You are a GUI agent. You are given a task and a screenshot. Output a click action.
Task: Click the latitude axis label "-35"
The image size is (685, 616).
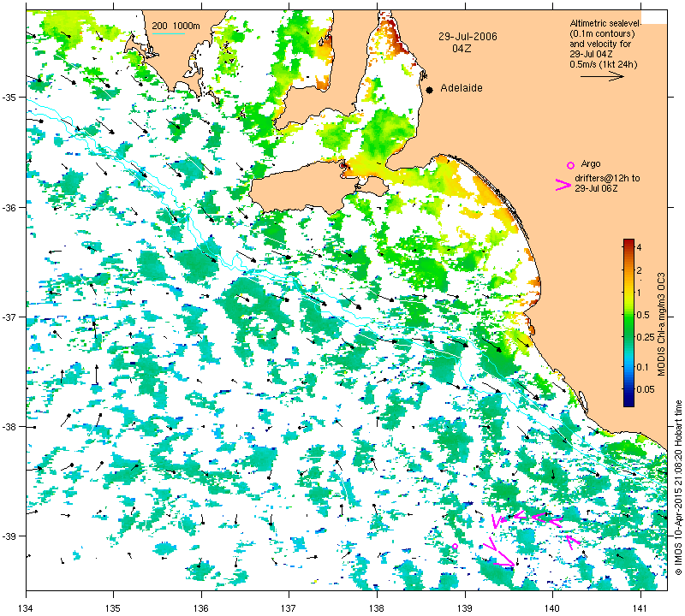click(x=9, y=97)
